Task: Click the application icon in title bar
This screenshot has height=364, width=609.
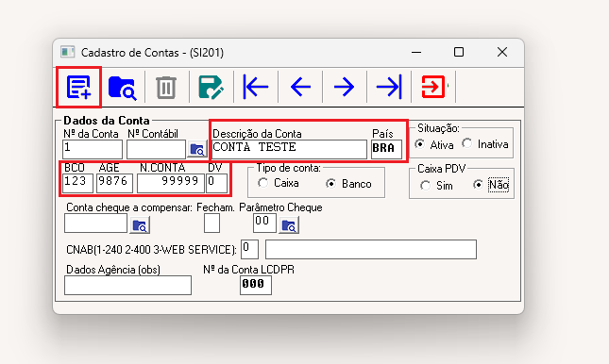Action: (67, 52)
